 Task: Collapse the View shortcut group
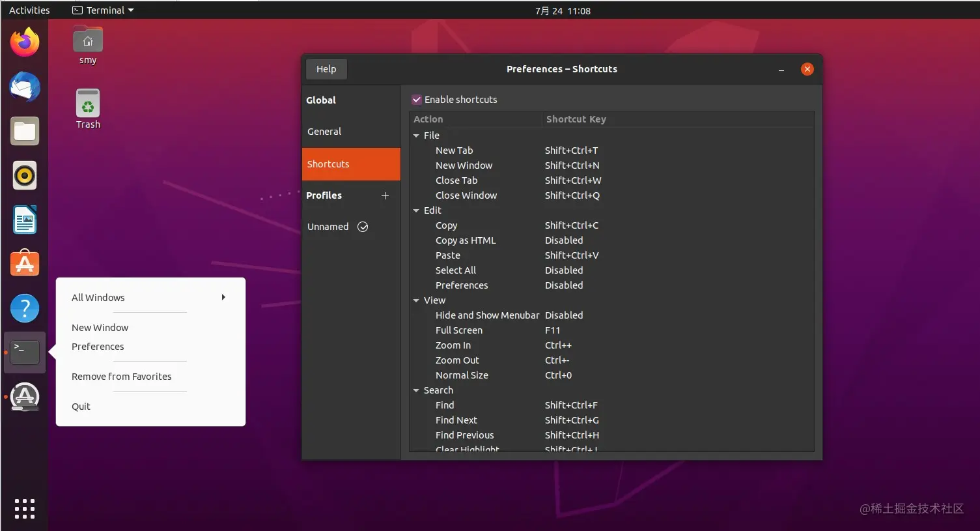[416, 300]
